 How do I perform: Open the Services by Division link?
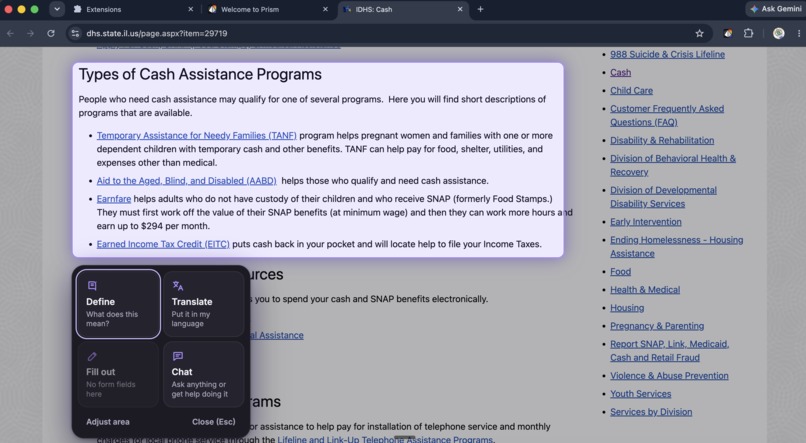[651, 412]
